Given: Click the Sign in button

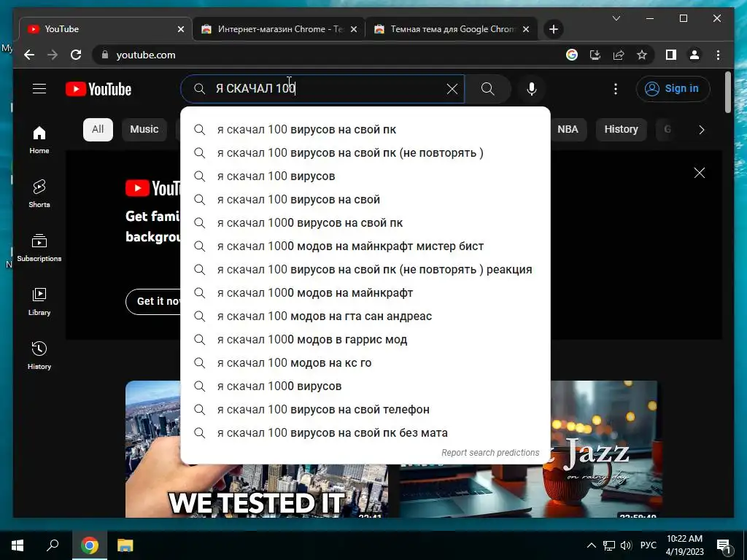Looking at the screenshot, I should pyautogui.click(x=673, y=88).
